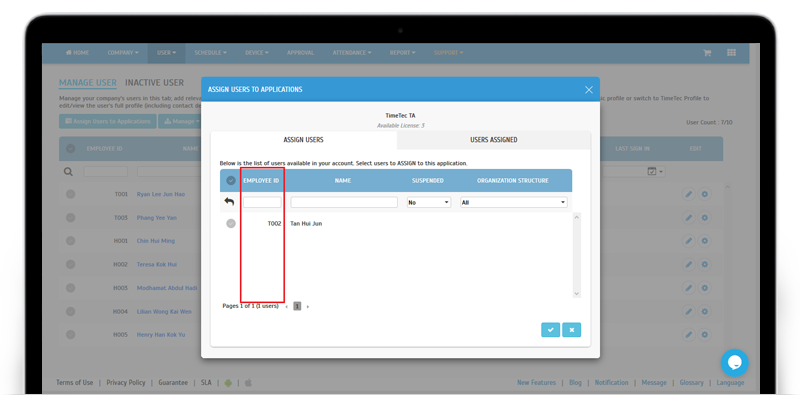
Task: Tick the checkbox for Chin Hui Ming
Action: [70, 241]
